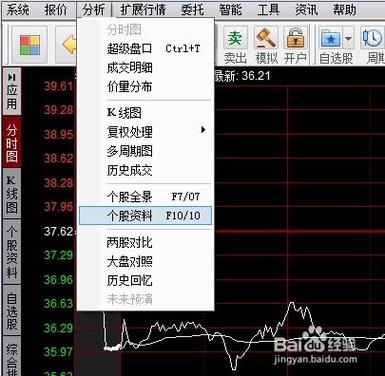Click the 周期 clock icon
385x376 pixels.
[x=373, y=38]
